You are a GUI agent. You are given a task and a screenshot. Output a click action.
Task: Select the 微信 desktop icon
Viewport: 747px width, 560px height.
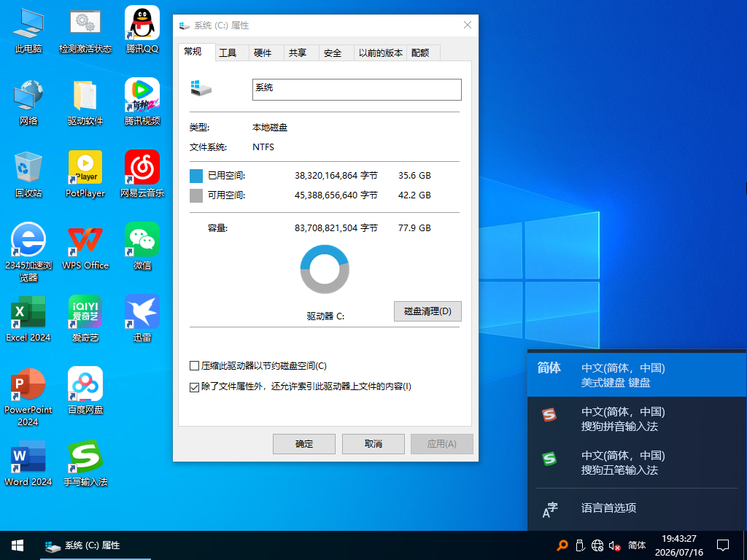pos(142,246)
